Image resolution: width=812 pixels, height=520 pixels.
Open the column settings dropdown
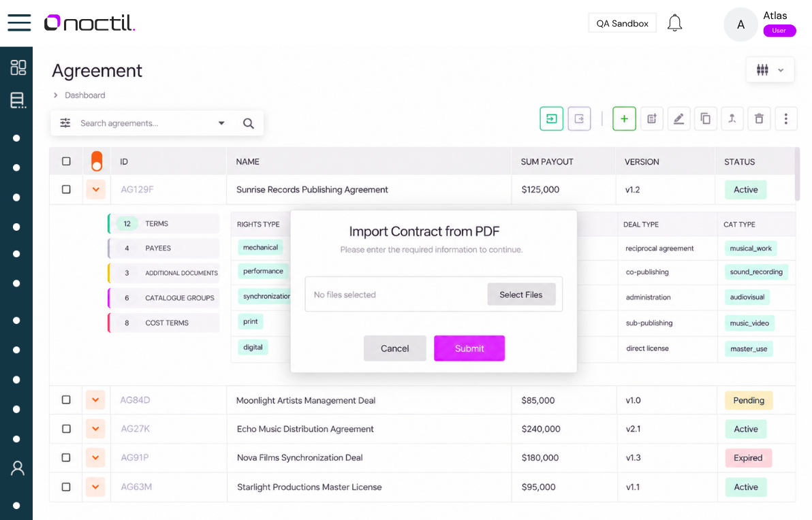[770, 70]
